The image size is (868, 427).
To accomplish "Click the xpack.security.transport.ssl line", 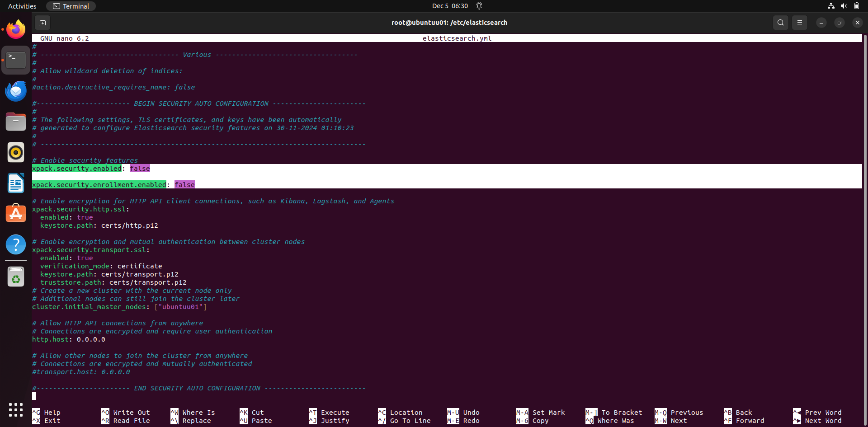I will pyautogui.click(x=90, y=250).
